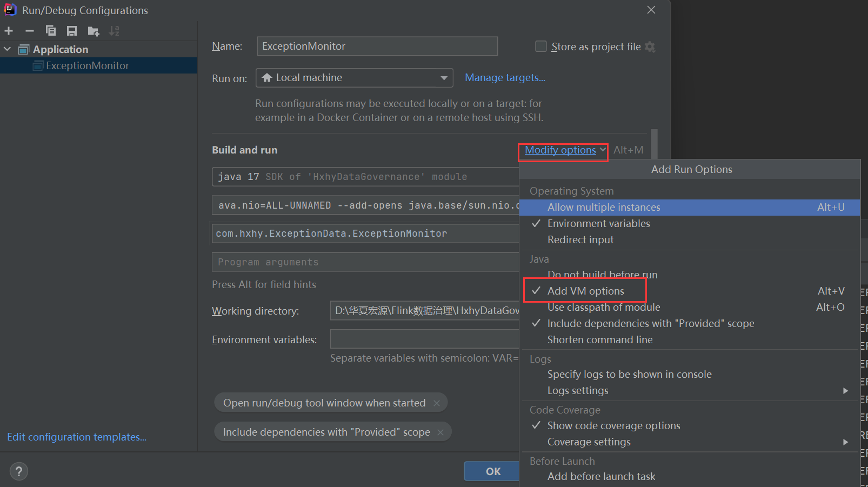Disable Show code coverage options
The height and width of the screenshot is (487, 868).
614,425
